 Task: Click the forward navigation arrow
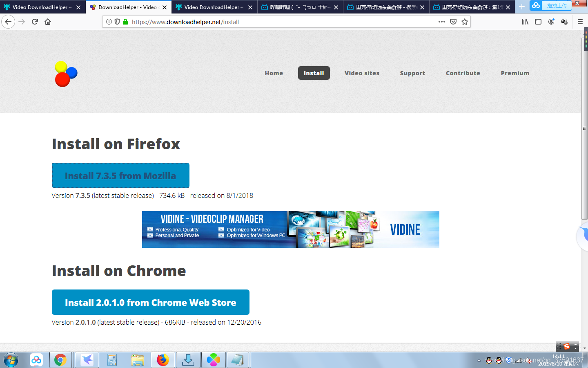(22, 22)
